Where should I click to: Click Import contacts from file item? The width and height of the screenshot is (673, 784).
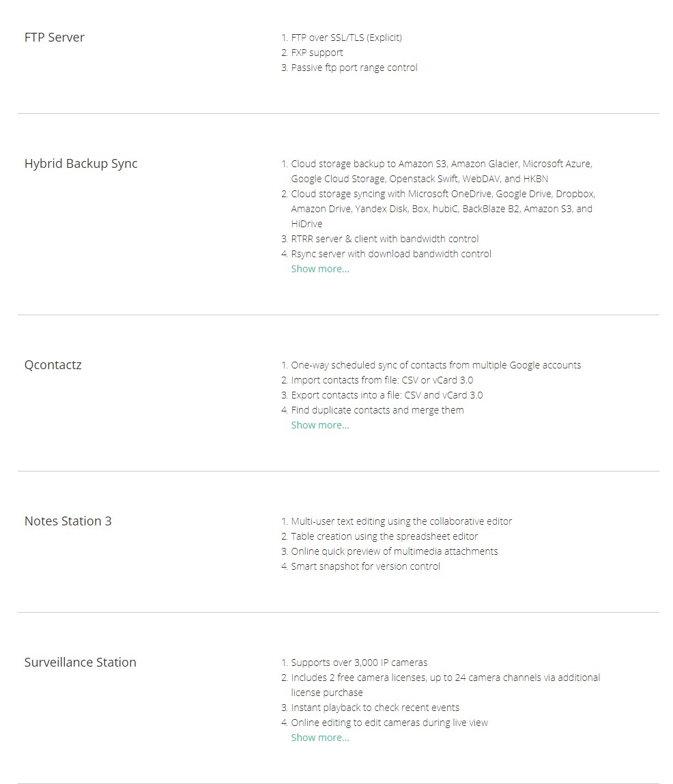tap(382, 380)
